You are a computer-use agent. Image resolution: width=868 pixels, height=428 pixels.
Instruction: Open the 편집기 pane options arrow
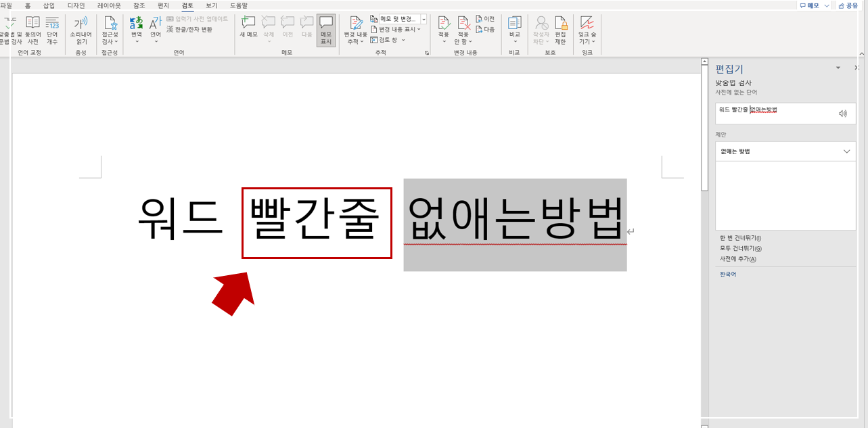(838, 68)
